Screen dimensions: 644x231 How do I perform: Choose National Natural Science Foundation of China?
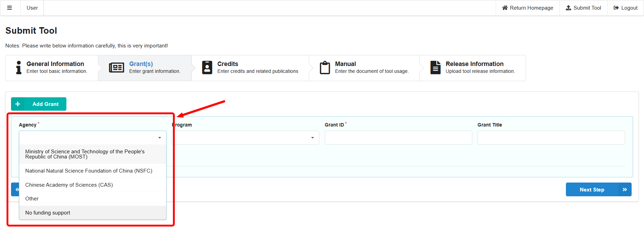tap(89, 171)
